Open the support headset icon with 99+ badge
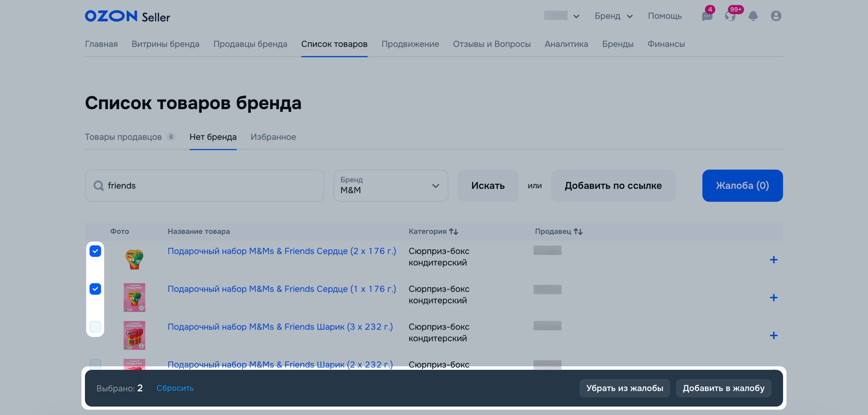 tap(730, 16)
